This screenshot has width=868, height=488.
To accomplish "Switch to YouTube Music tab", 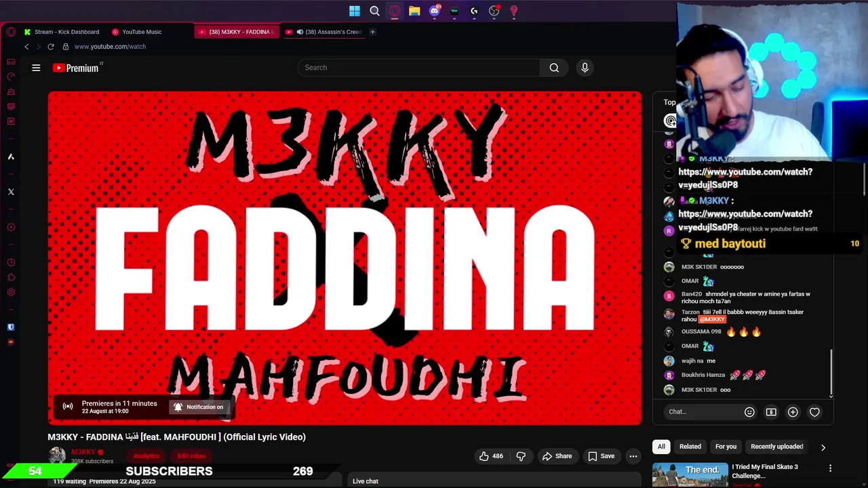I will [136, 32].
